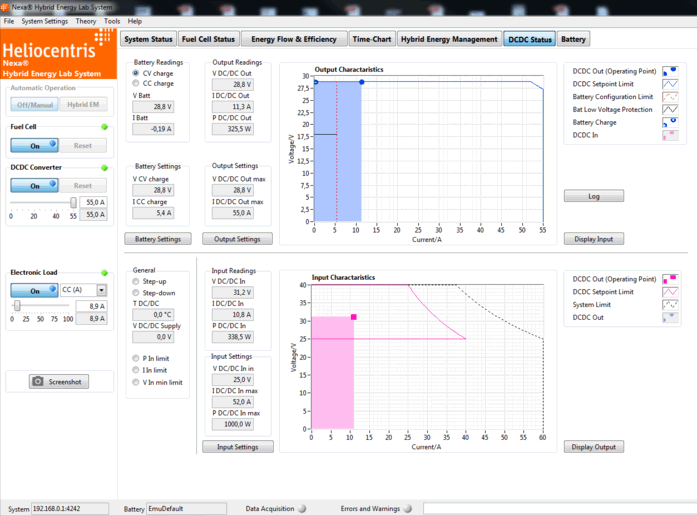
Task: Click the DCDC Converter current slider
Action: 42,202
